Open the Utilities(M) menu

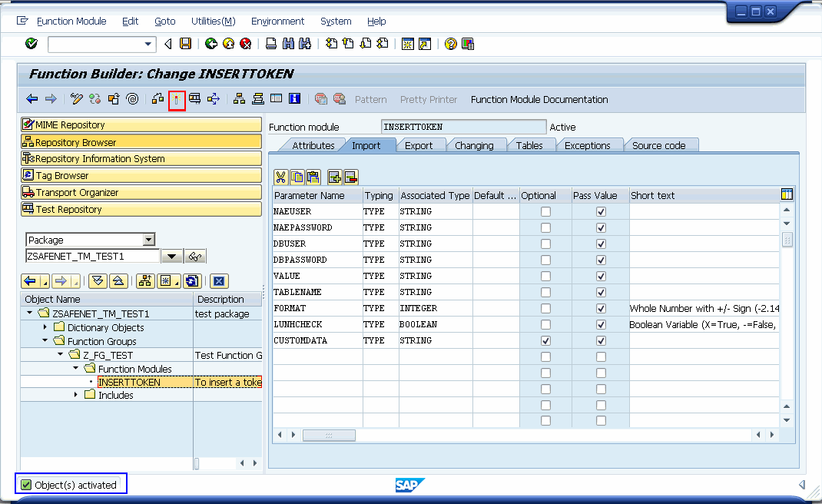pyautogui.click(x=213, y=21)
